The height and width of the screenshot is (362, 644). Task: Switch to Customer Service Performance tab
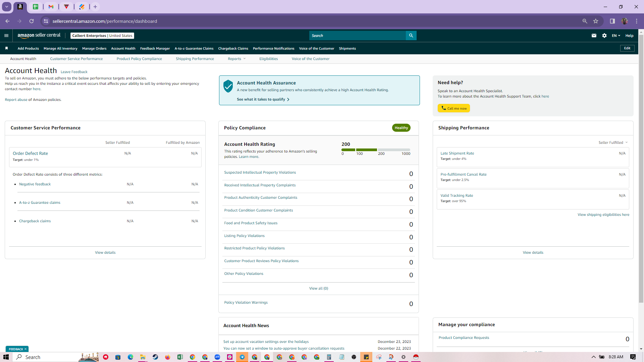pyautogui.click(x=76, y=59)
